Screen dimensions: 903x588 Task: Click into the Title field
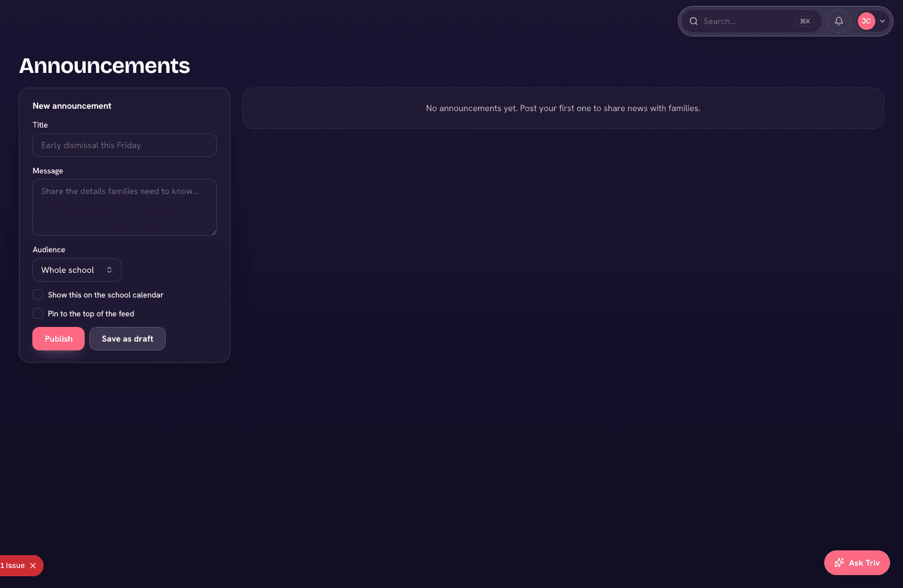pos(125,145)
